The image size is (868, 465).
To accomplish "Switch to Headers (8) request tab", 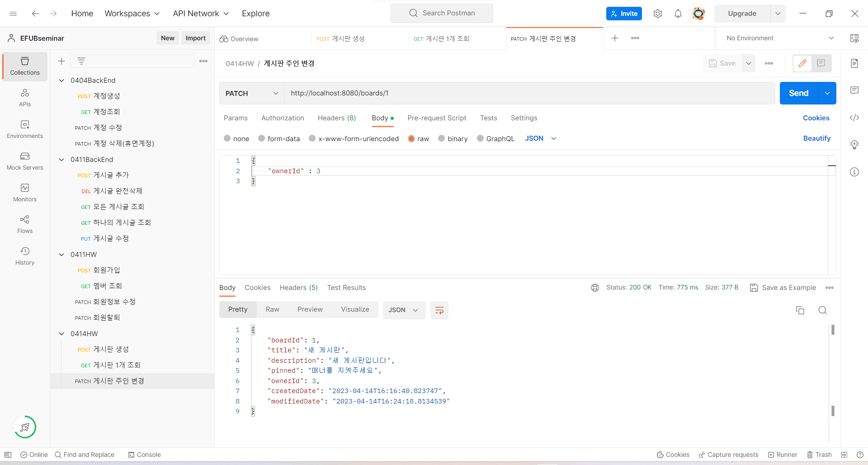I will [337, 118].
